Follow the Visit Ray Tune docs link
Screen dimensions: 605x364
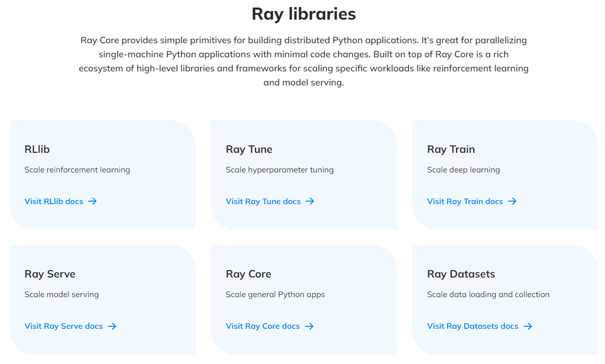coord(263,201)
